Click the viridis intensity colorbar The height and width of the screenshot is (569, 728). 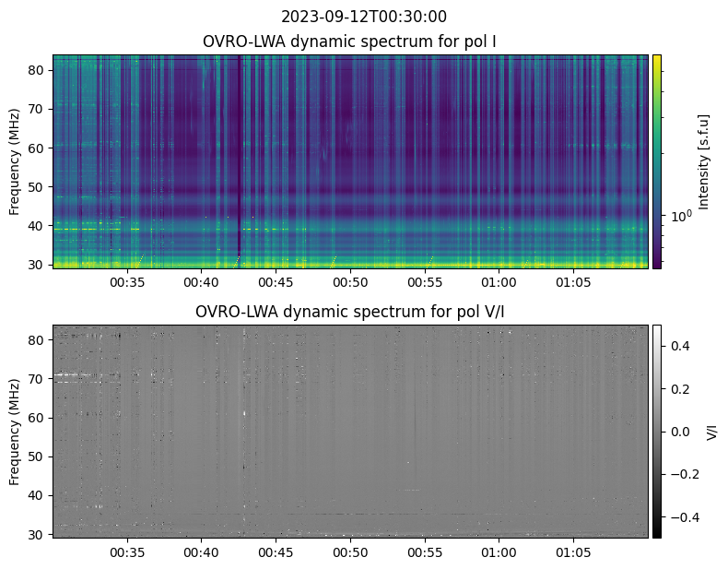[657, 160]
